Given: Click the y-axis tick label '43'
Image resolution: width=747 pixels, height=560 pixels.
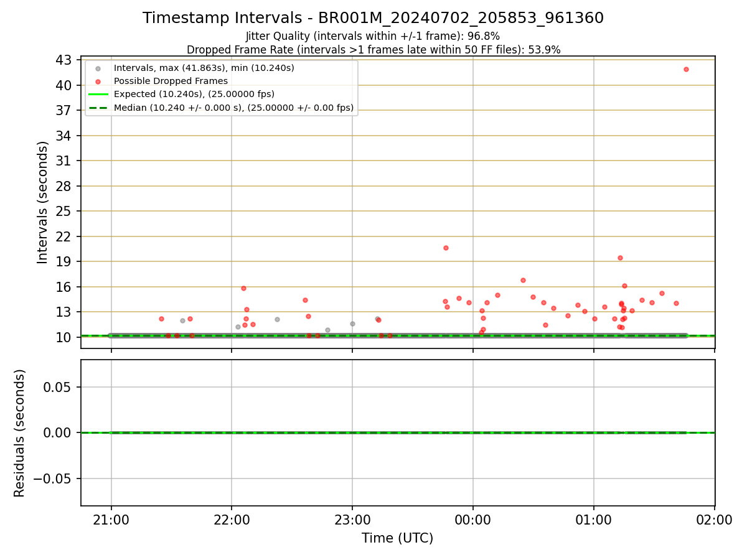Looking at the screenshot, I should click(64, 60).
